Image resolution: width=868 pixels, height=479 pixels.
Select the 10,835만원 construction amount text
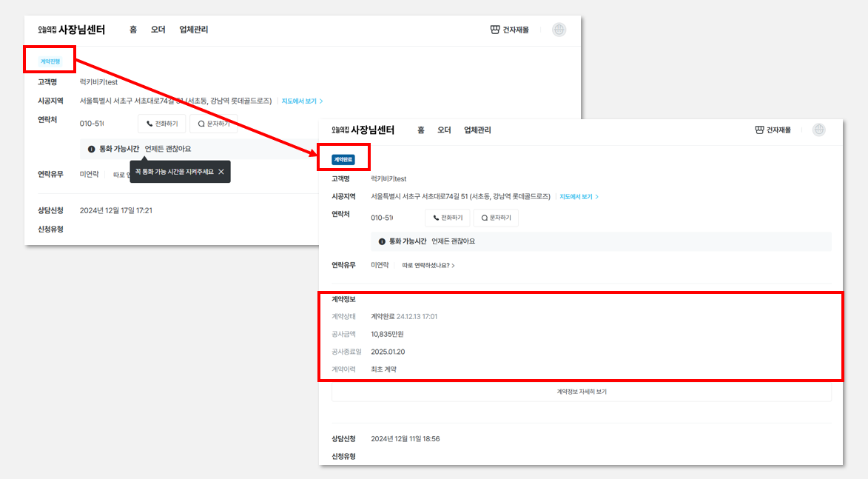click(x=388, y=335)
